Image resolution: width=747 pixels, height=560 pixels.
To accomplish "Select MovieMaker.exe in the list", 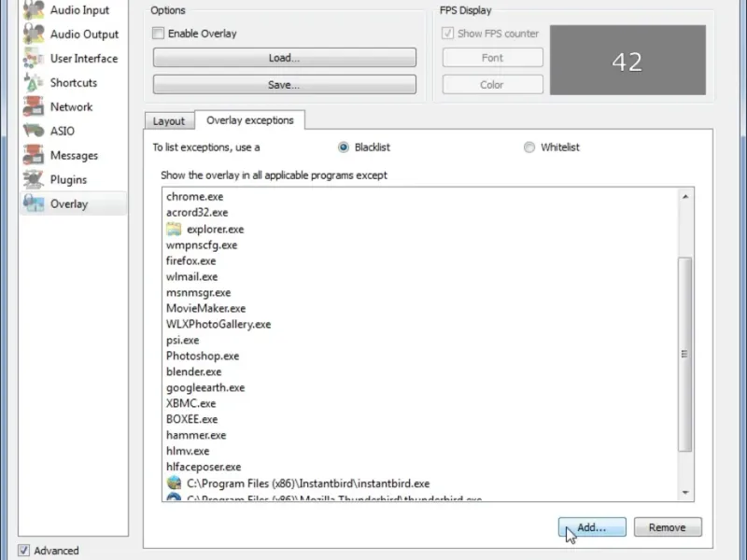I will click(x=205, y=308).
